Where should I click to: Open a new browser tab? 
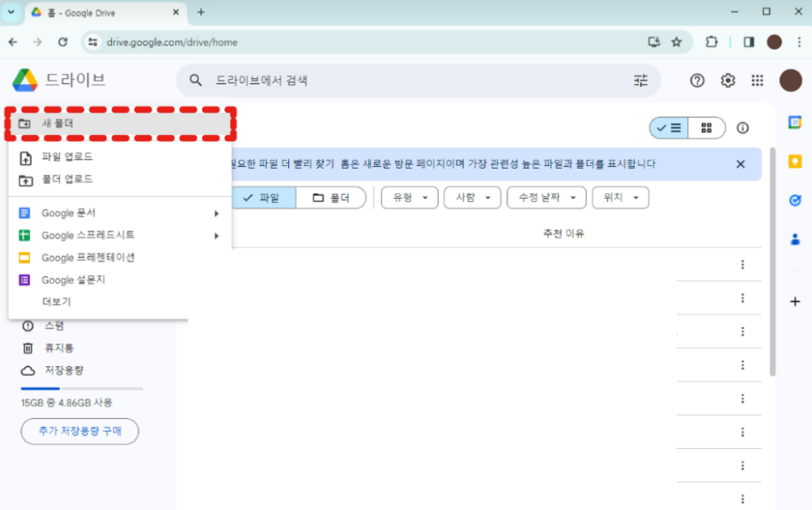tap(201, 12)
